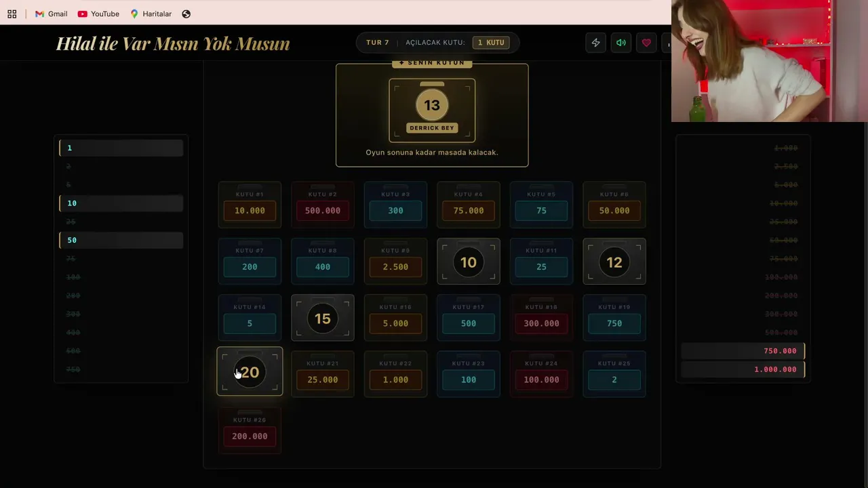Open the YouTube bookmark
868x488 pixels.
[98, 14]
